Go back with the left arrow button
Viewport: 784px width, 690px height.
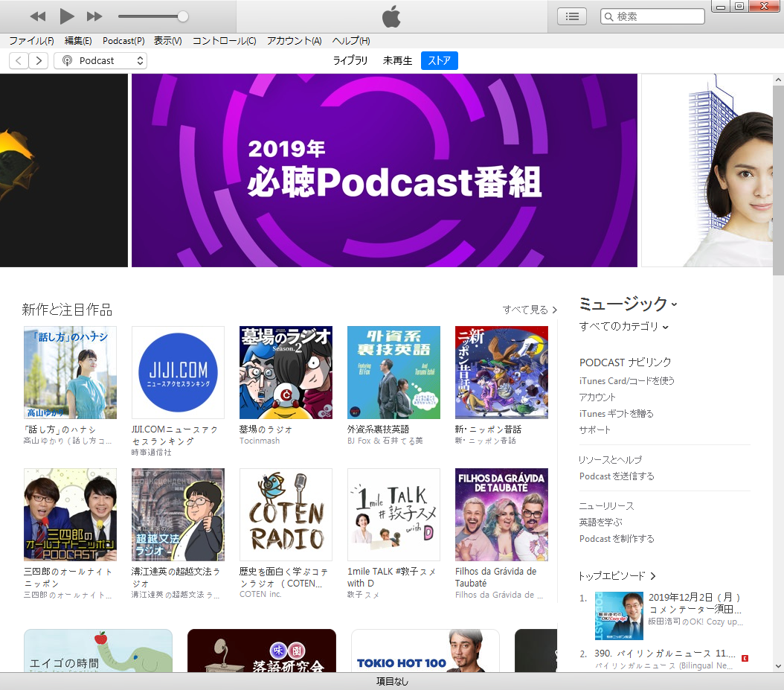19,60
